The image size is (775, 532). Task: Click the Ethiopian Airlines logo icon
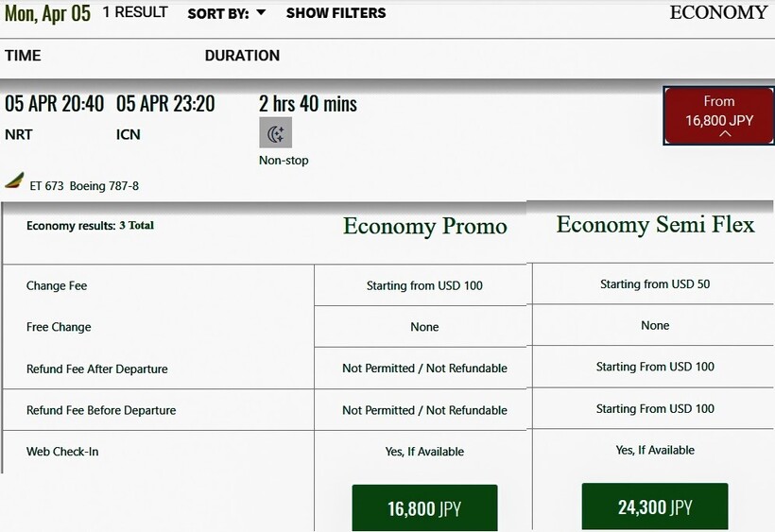pyautogui.click(x=14, y=180)
